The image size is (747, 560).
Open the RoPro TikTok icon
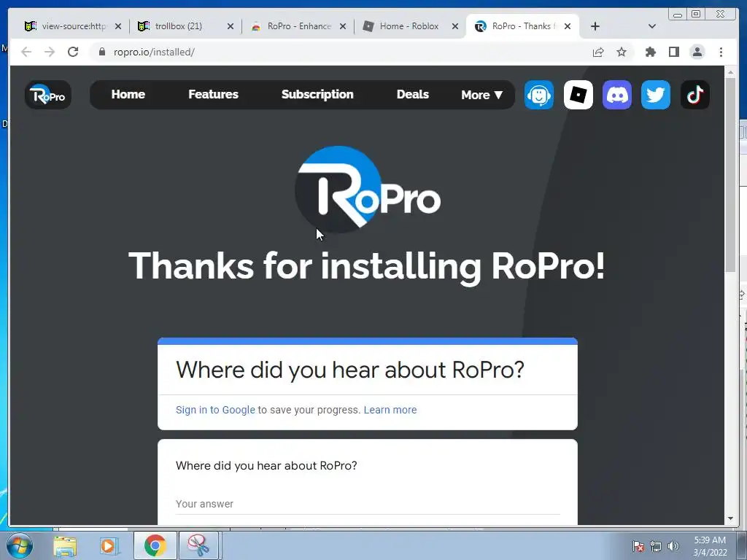click(x=695, y=95)
